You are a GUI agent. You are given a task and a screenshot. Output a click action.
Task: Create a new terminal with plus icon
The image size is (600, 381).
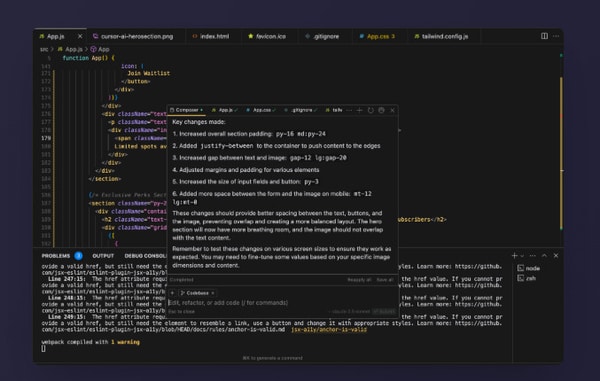click(515, 256)
